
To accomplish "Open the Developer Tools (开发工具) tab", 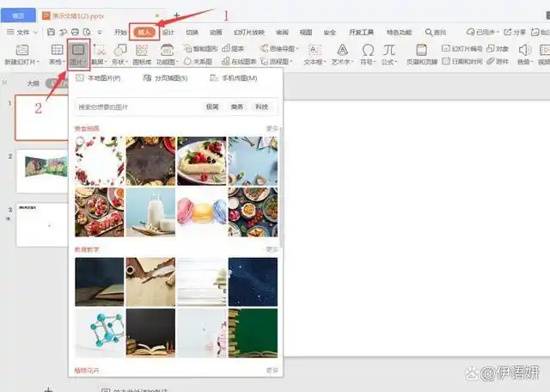I will click(x=361, y=33).
